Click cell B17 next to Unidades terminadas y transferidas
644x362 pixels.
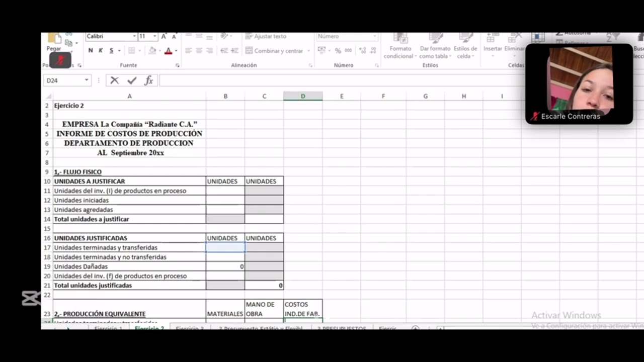(x=225, y=247)
